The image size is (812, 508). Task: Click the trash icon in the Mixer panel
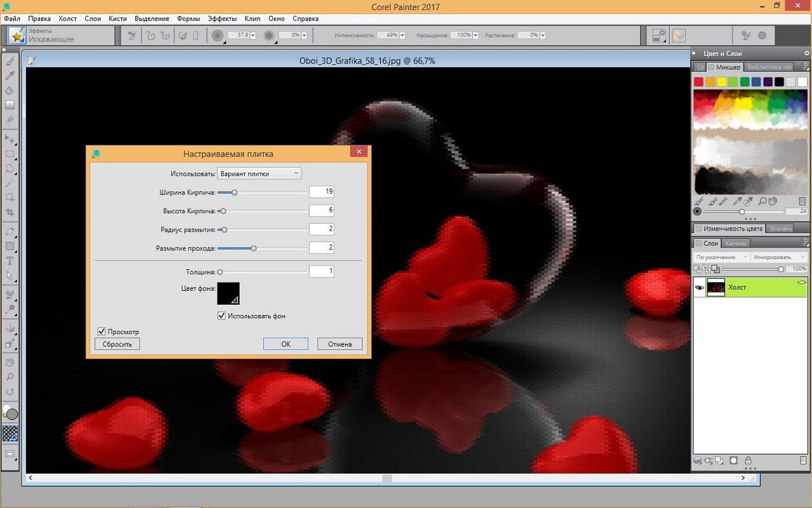(x=802, y=201)
